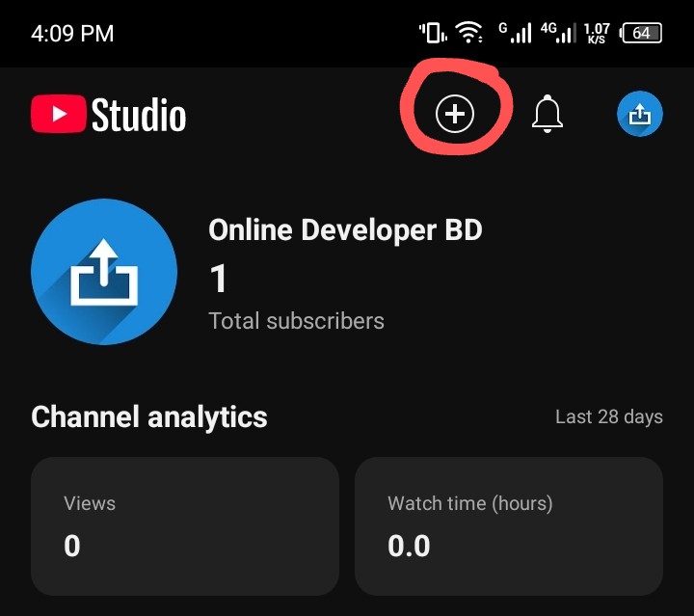
Task: Tap the YouTube Studio logo
Action: point(108,114)
